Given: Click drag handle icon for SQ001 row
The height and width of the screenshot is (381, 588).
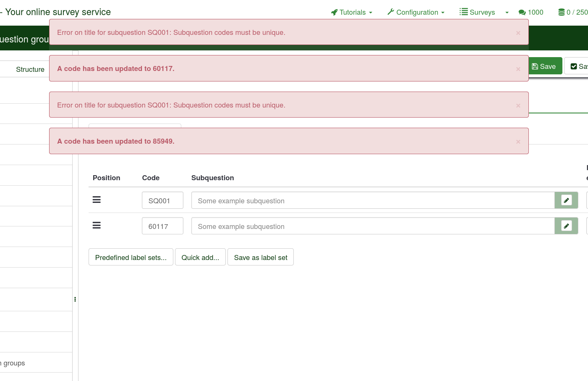Looking at the screenshot, I should (97, 200).
